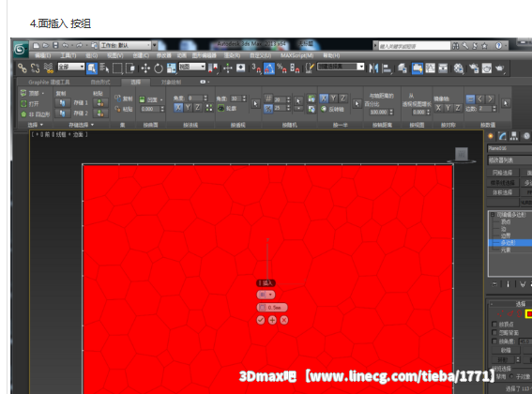Click the Redo arrow icon

[80, 45]
